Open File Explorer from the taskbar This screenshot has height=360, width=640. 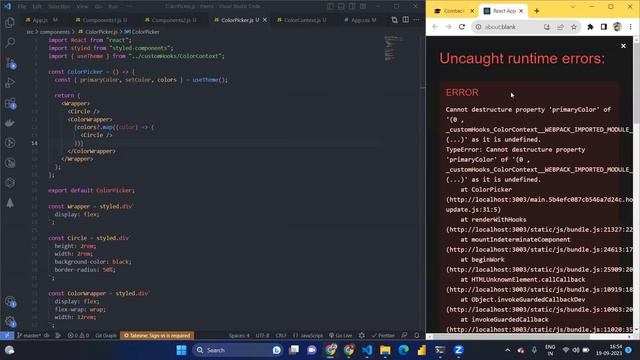[385, 350]
